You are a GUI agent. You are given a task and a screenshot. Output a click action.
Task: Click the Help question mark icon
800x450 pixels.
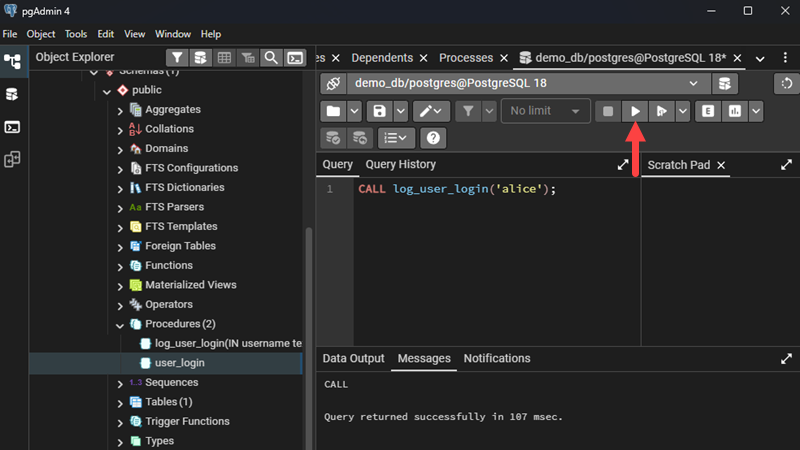tap(433, 138)
